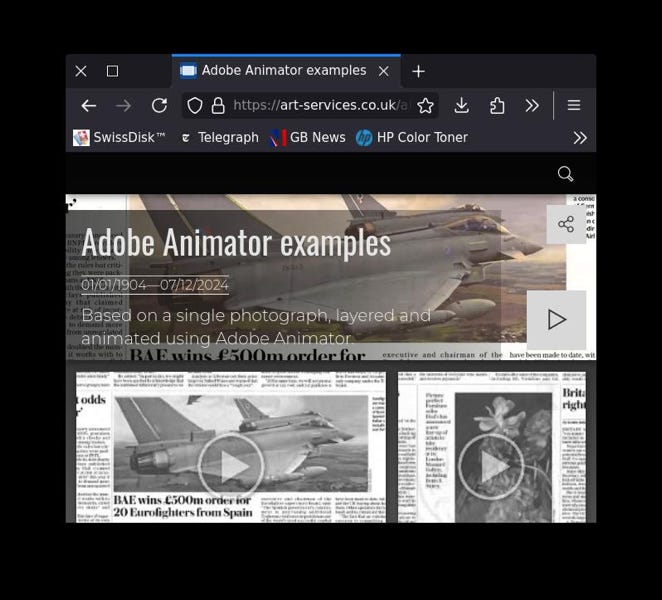This screenshot has height=600, width=662.
Task: Open the shield tracking protection icon
Action: pyautogui.click(x=195, y=106)
